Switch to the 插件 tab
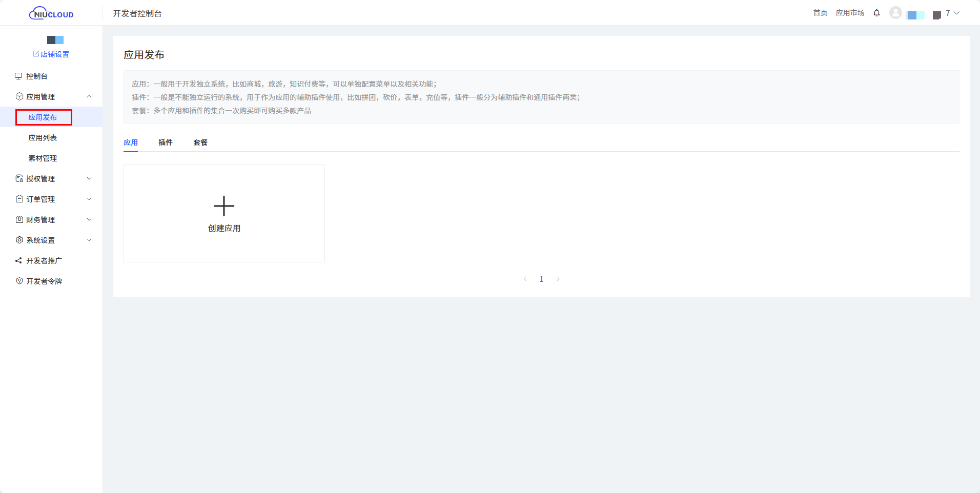 [x=165, y=142]
